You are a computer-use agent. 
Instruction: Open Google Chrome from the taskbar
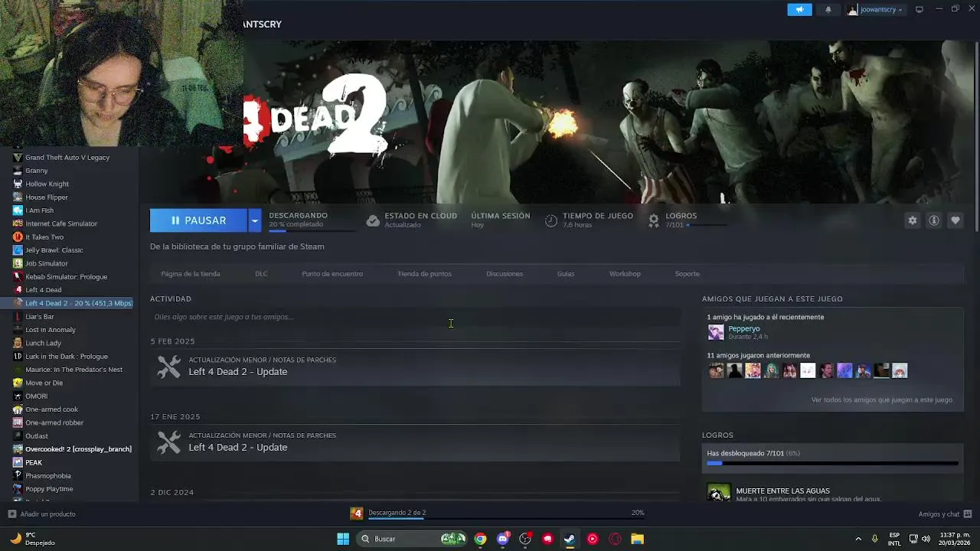[x=480, y=539]
